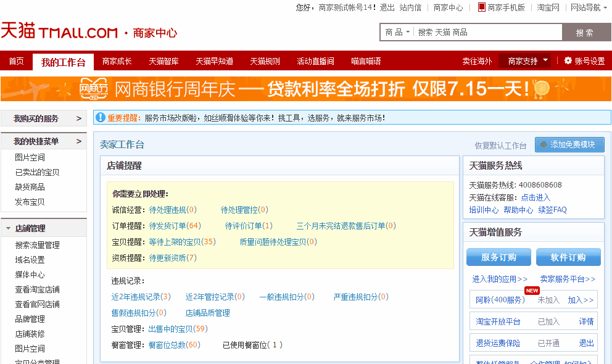Open 已卖出的宝贝 in quick menu
This screenshot has height=364, width=612.
pos(37,172)
